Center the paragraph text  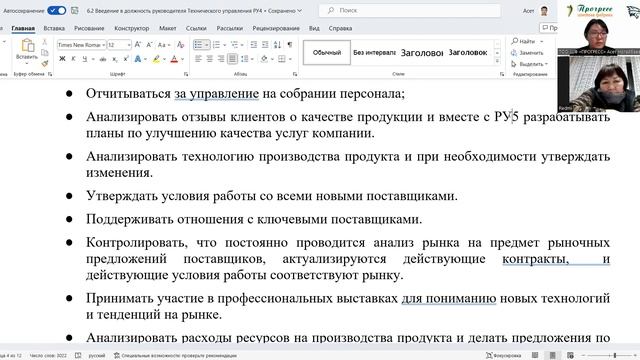point(209,59)
